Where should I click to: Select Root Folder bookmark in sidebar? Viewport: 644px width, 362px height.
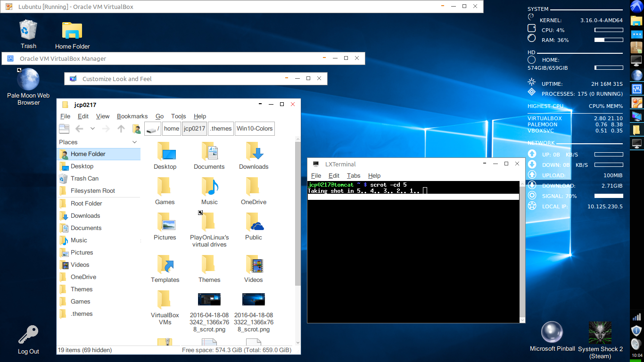99,204
